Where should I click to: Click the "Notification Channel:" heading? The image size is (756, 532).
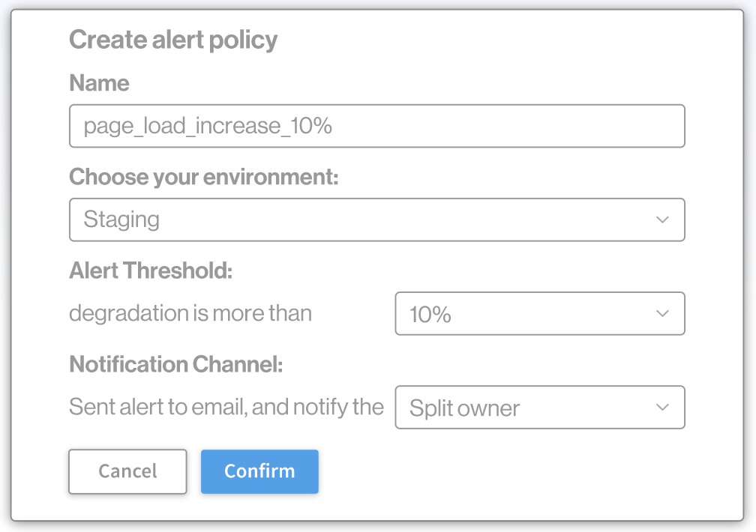[176, 364]
